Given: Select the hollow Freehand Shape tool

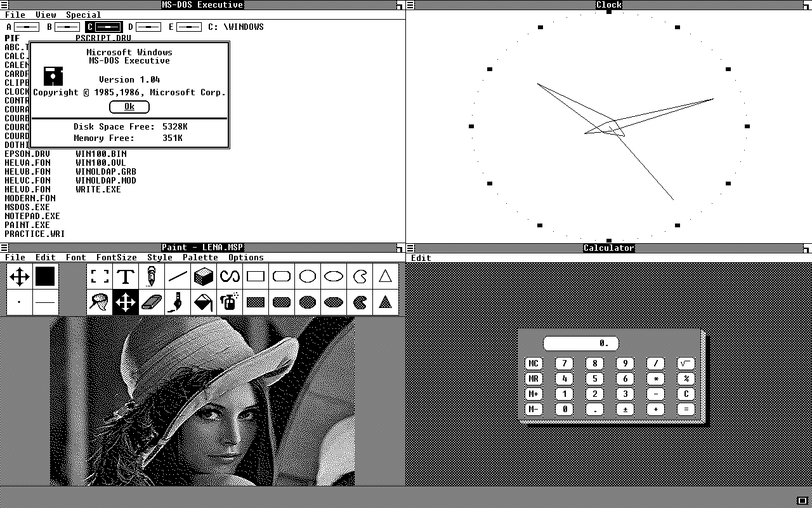Looking at the screenshot, I should [x=360, y=276].
